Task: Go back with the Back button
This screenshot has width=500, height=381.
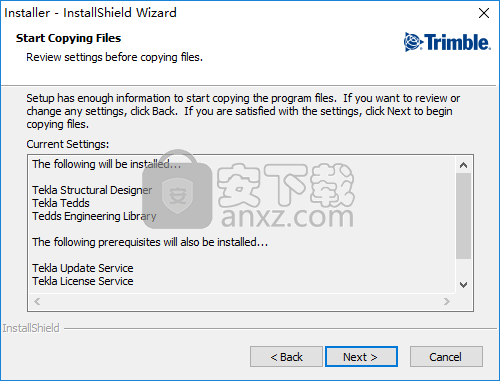Action: pos(286,357)
